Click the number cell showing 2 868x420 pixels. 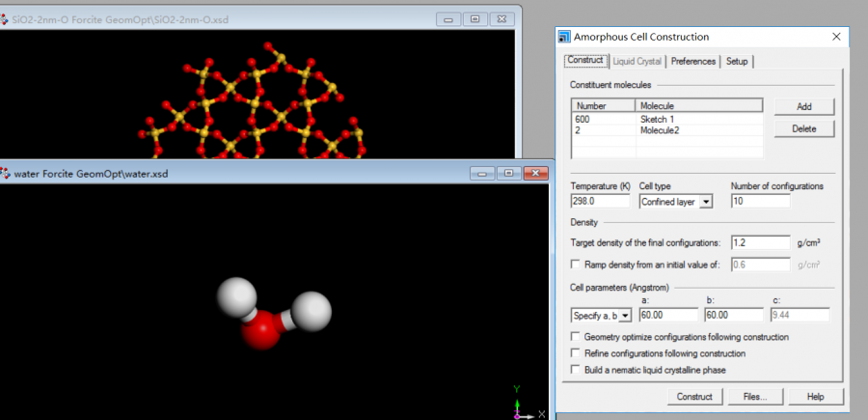coord(604,130)
